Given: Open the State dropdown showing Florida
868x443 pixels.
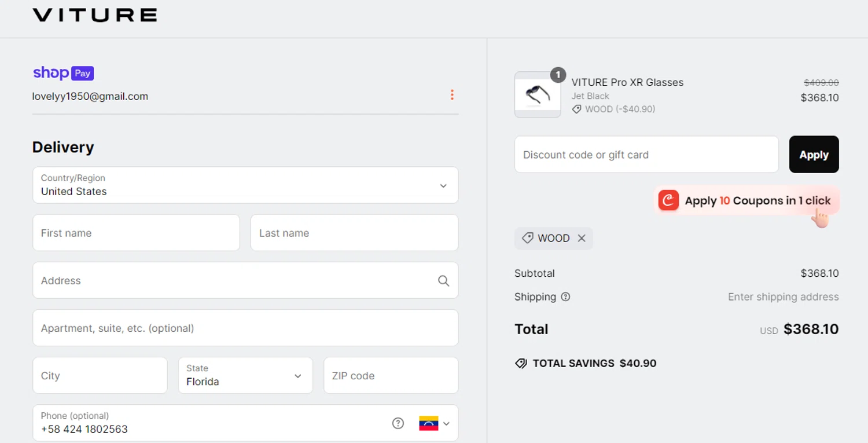Looking at the screenshot, I should tap(245, 375).
